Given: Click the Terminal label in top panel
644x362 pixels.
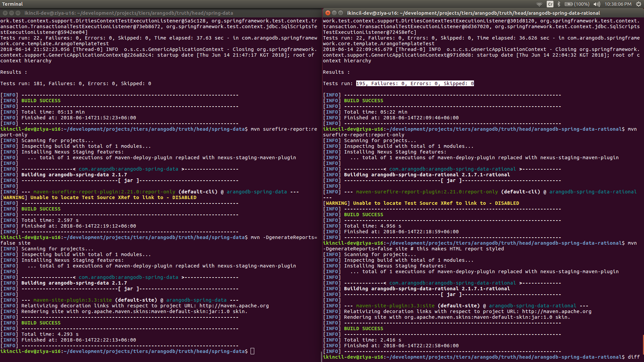Looking at the screenshot, I should [x=12, y=4].
